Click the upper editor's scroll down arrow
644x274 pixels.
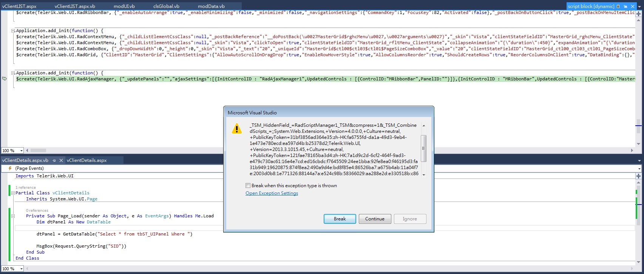coord(639,144)
